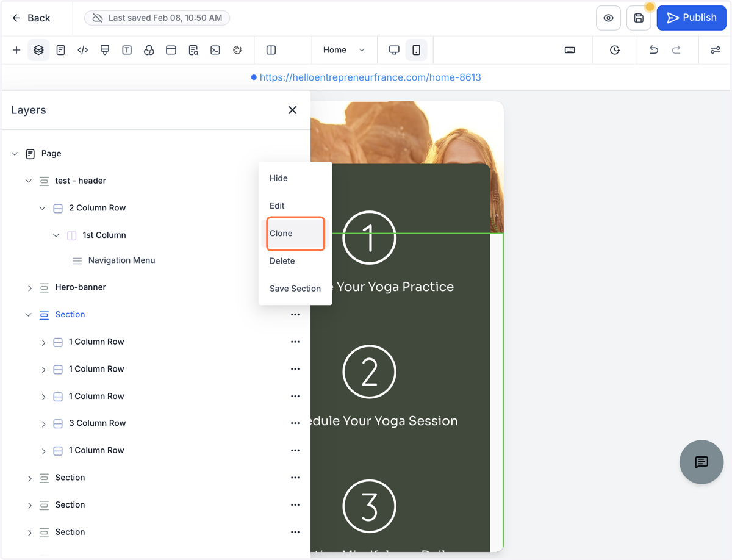Select Delete in context menu
This screenshot has height=560, width=732.
(295, 260)
